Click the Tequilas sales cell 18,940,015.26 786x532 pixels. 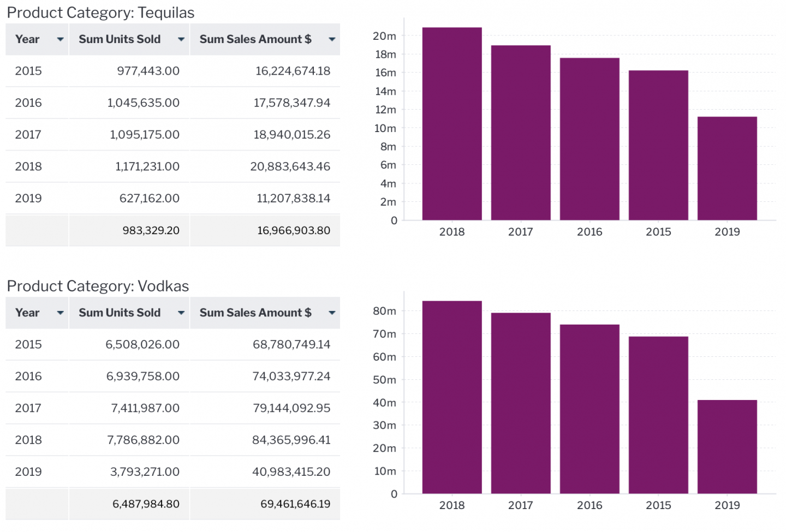tap(291, 135)
